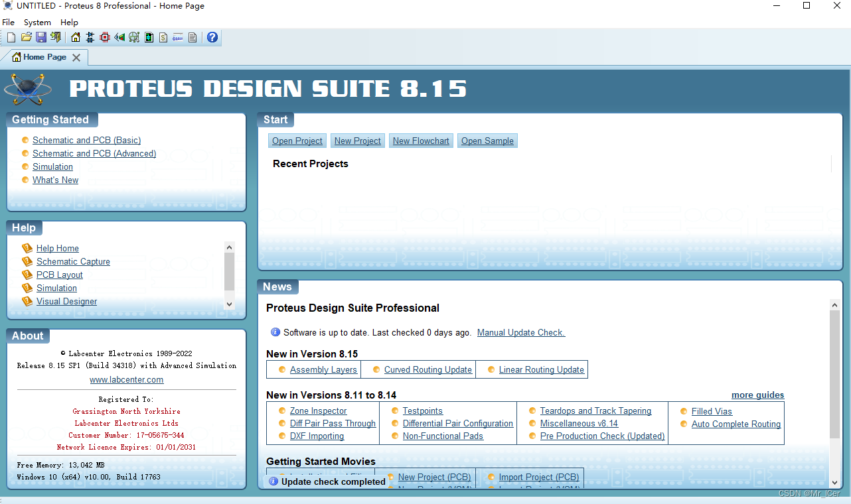This screenshot has width=851, height=504.
Task: Open the Zone Inspector guide
Action: point(319,410)
